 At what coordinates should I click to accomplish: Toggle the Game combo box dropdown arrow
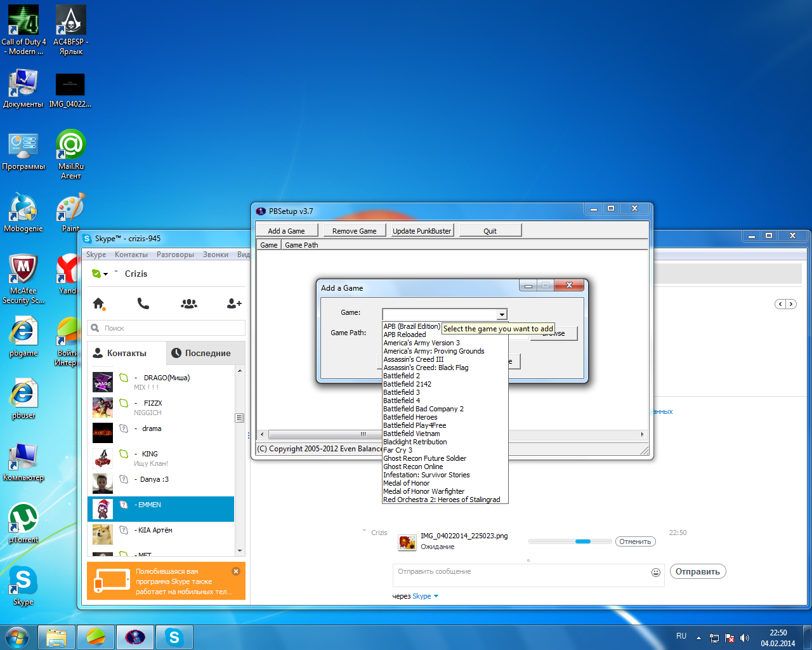[502, 314]
